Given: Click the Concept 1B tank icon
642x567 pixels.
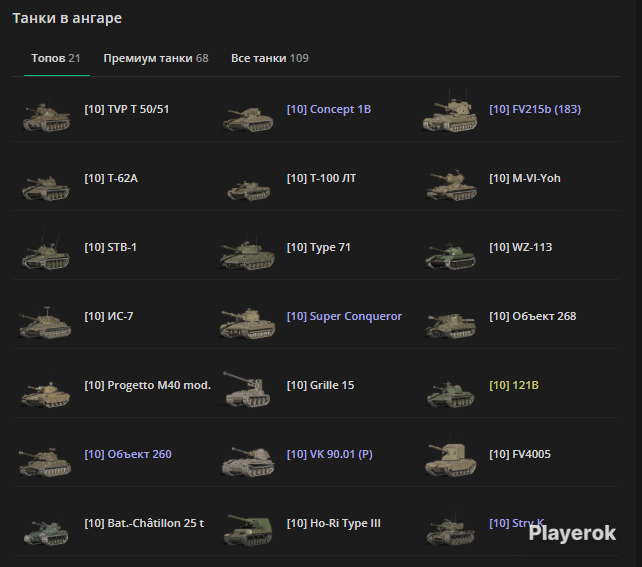Looking at the screenshot, I should pyautogui.click(x=248, y=118).
